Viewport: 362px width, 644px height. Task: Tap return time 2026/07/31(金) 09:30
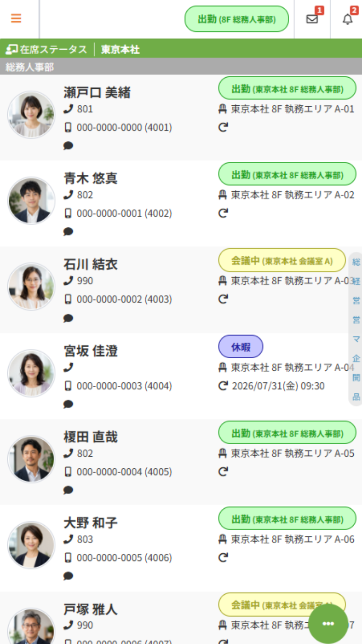click(278, 386)
